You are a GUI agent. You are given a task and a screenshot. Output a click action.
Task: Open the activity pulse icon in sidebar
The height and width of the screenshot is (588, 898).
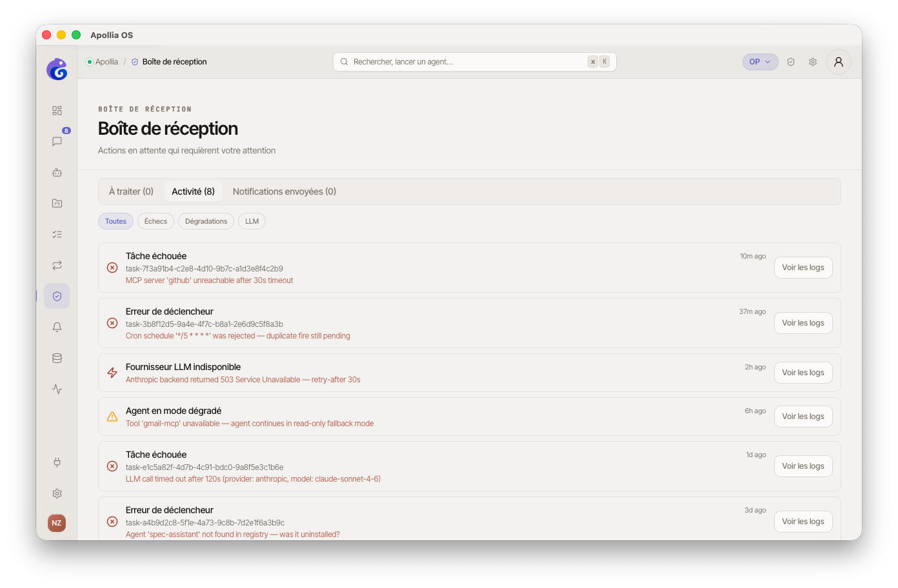[x=57, y=389]
